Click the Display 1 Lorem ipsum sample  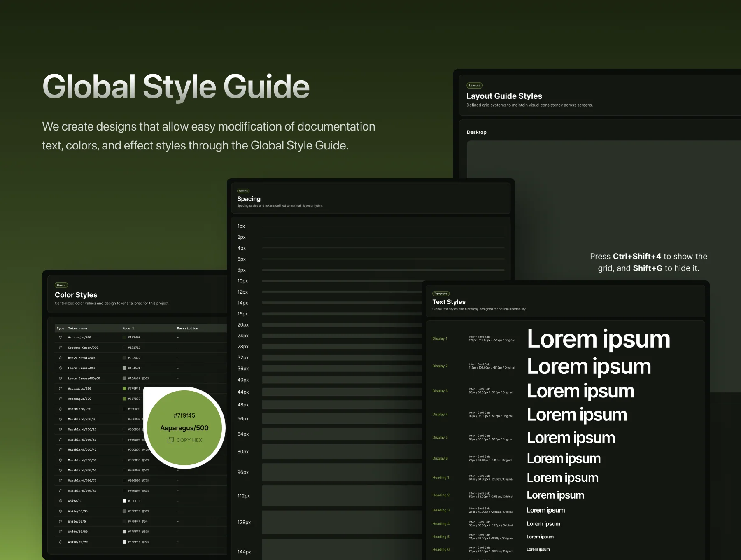click(599, 339)
